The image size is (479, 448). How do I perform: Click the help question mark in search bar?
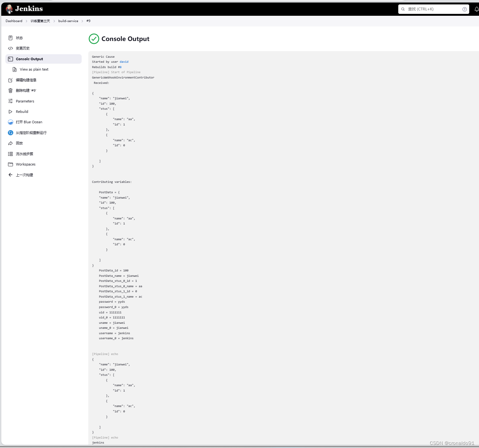pyautogui.click(x=464, y=9)
